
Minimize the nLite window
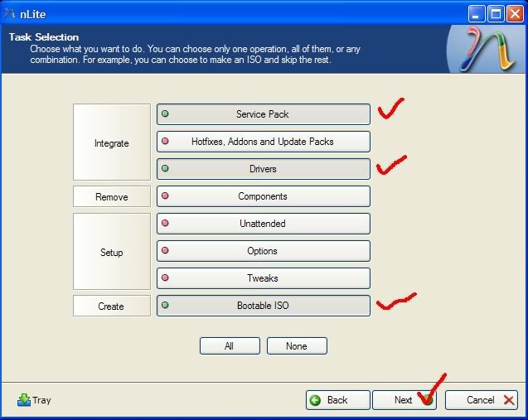point(476,14)
